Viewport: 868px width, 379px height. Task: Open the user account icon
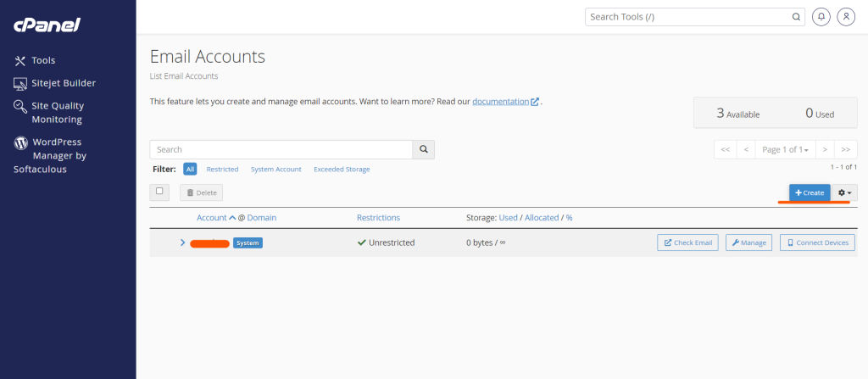(846, 17)
